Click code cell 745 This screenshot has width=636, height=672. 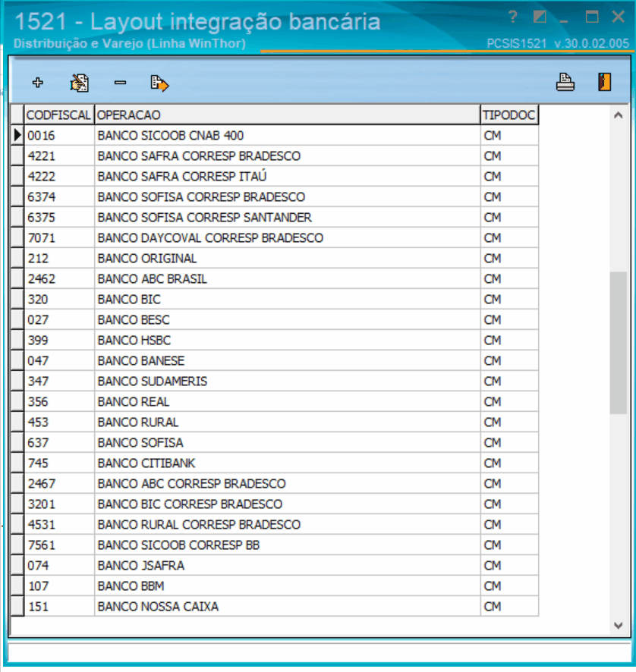click(x=59, y=463)
